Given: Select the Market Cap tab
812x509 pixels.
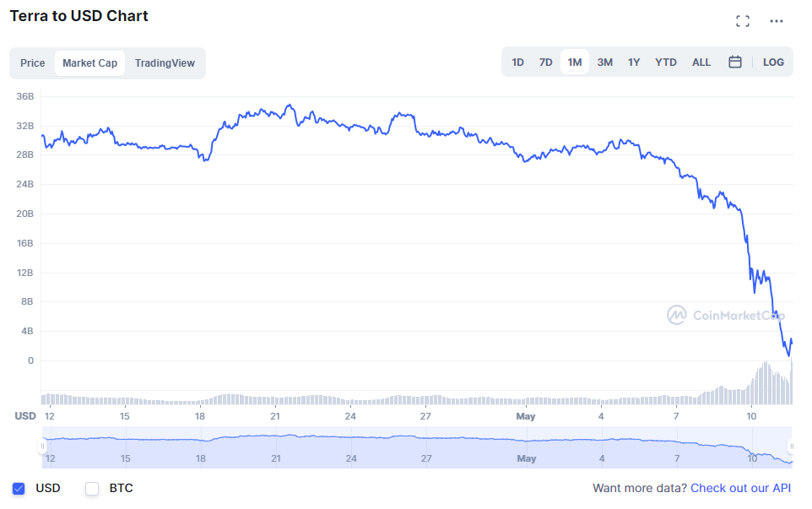Looking at the screenshot, I should click(x=90, y=63).
